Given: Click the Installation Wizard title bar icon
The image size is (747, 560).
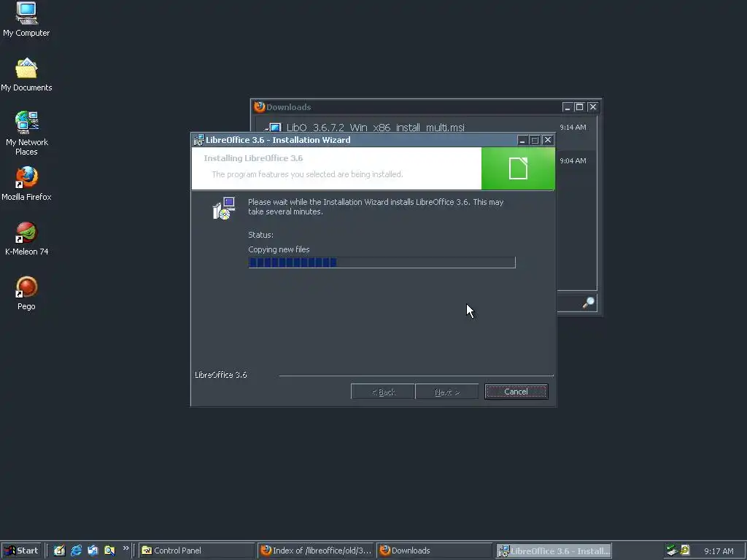Looking at the screenshot, I should point(198,140).
